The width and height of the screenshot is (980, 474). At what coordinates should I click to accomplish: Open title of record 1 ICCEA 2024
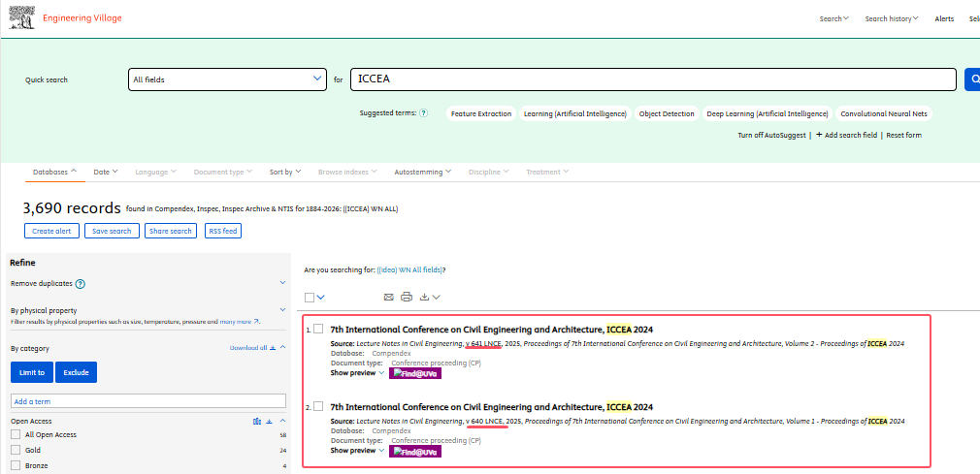pos(491,330)
